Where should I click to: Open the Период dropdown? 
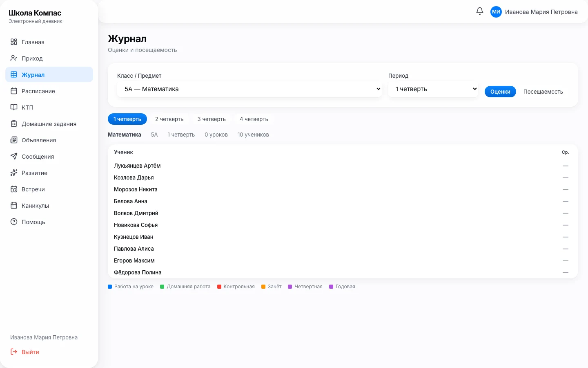pos(433,89)
